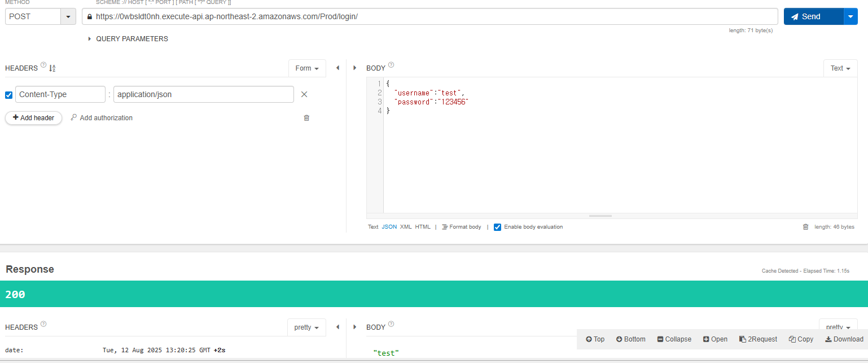
Task: Sort request headers alphabetically with the sort icon
Action: click(52, 68)
